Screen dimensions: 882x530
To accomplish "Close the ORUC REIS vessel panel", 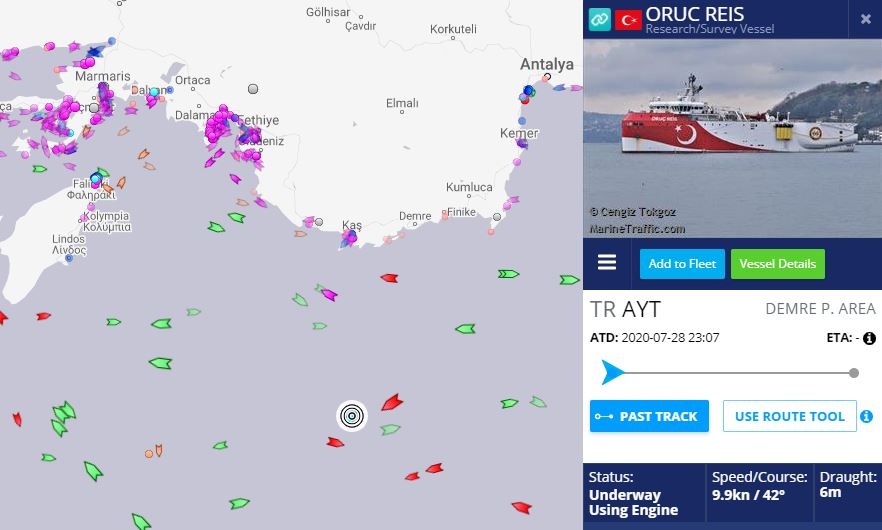I will coord(866,19).
